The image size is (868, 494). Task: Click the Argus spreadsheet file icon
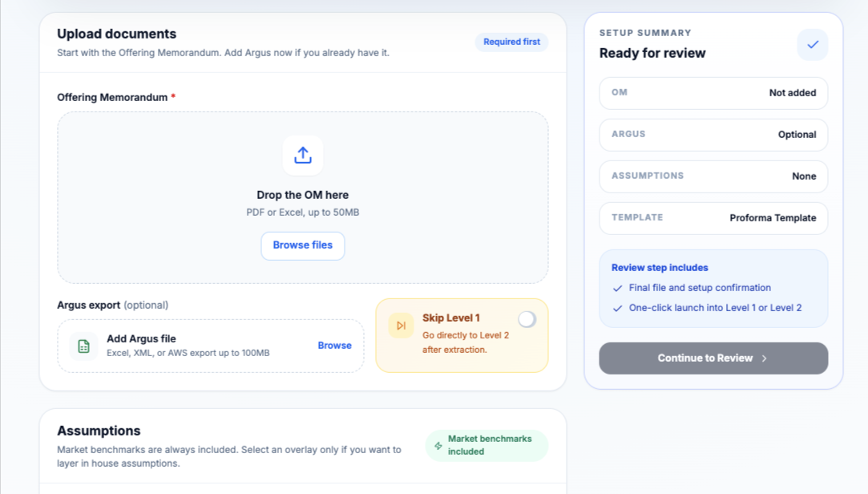[x=83, y=346]
